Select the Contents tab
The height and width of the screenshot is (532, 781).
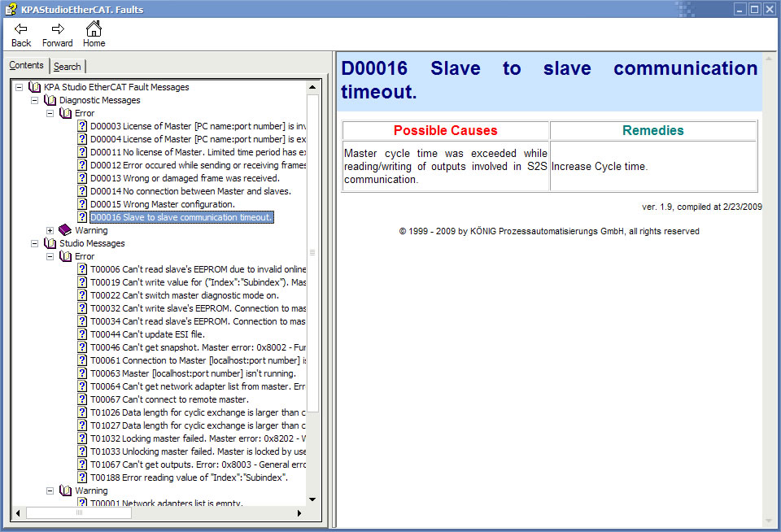point(27,65)
